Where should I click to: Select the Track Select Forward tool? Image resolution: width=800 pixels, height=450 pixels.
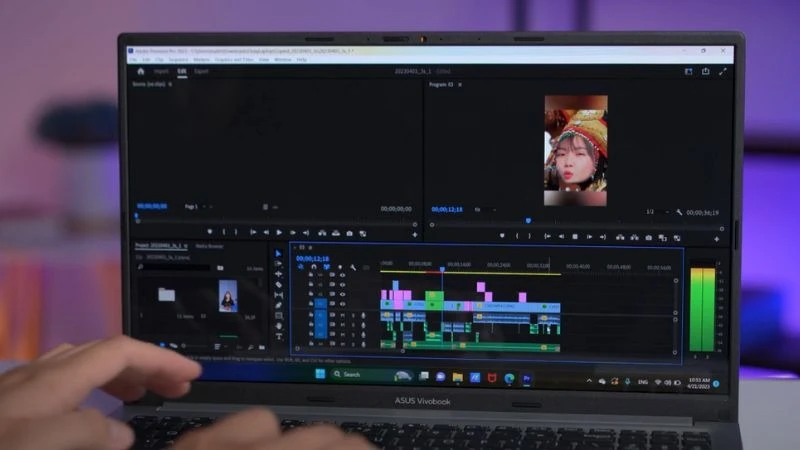pyautogui.click(x=278, y=264)
